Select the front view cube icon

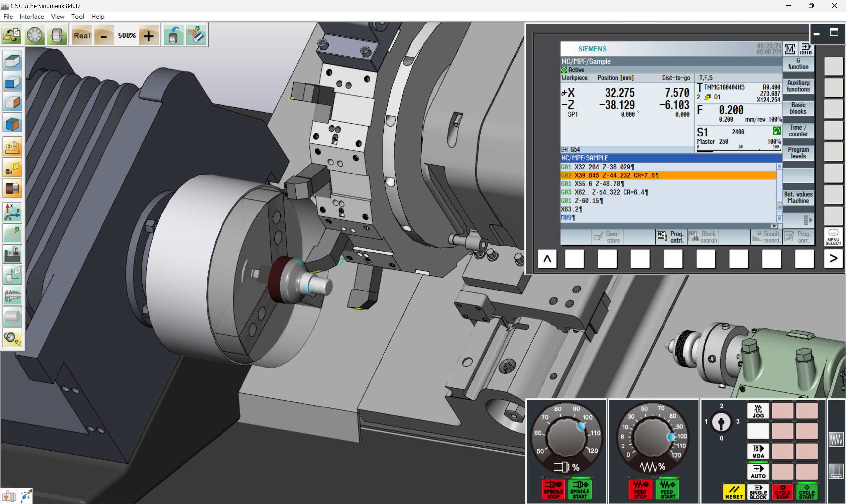pos(12,81)
